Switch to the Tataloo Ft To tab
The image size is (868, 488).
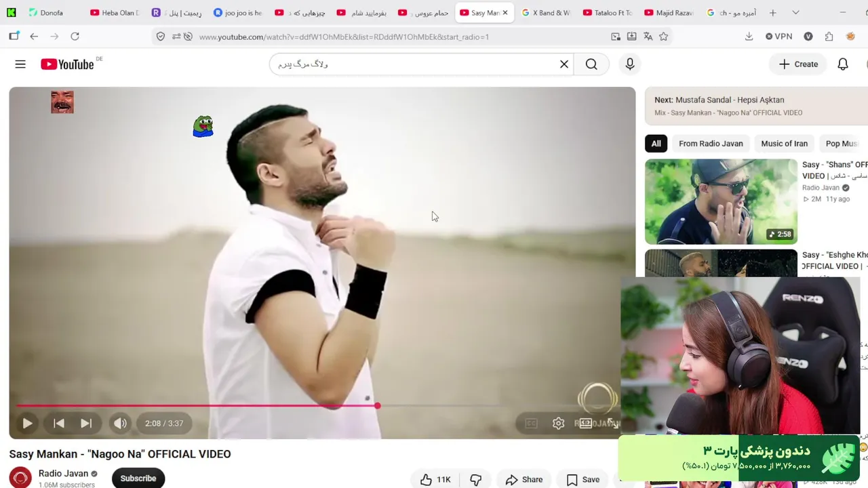point(608,13)
